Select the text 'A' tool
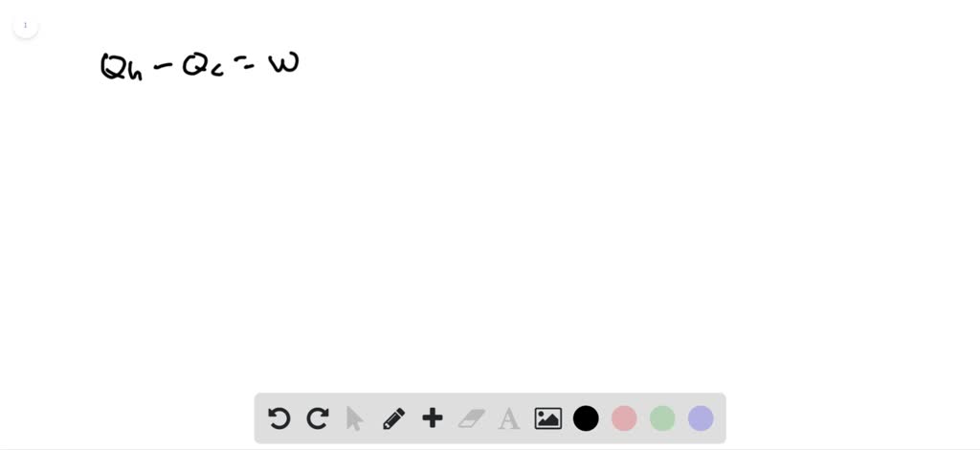Image resolution: width=980 pixels, height=450 pixels. 509,418
